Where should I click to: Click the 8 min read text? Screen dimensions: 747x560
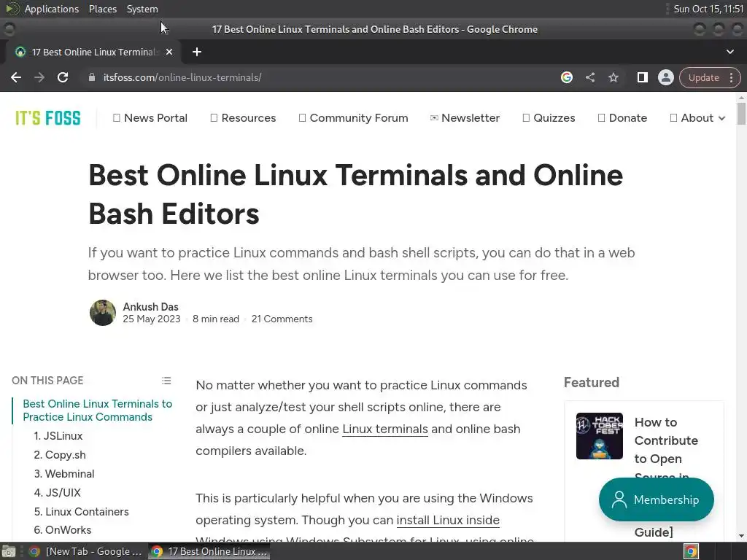216,319
